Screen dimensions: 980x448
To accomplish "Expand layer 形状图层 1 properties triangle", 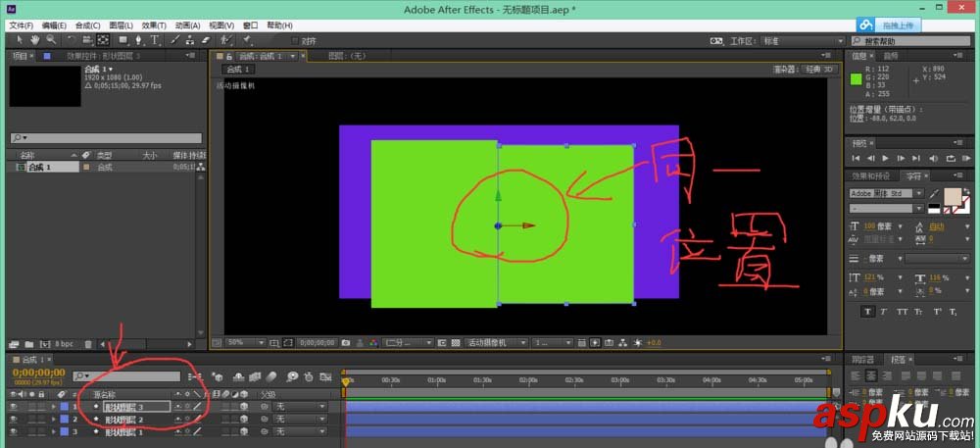I will (x=54, y=431).
